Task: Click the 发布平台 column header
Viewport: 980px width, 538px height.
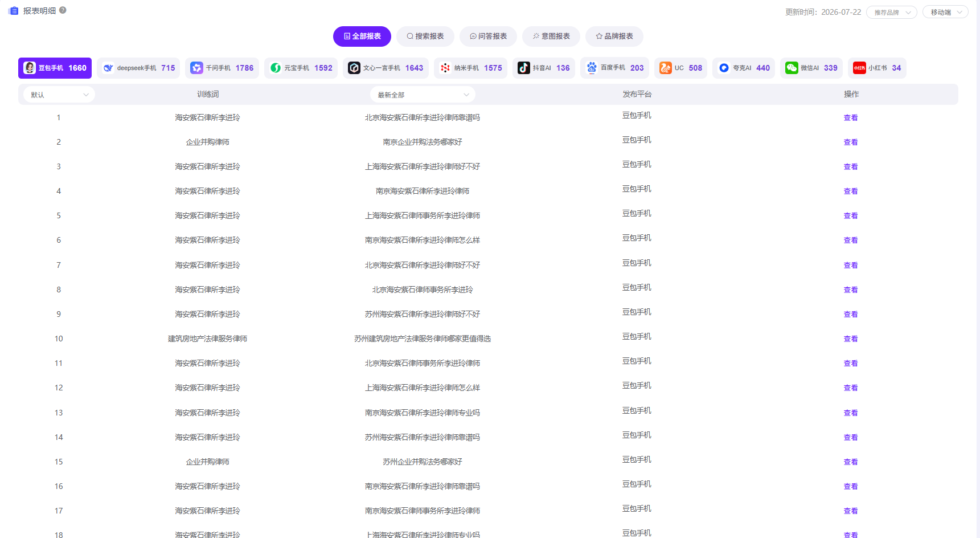Action: [637, 94]
